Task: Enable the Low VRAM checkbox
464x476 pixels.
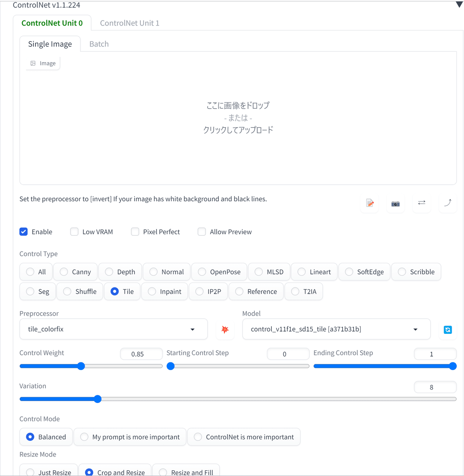Action: [74, 232]
